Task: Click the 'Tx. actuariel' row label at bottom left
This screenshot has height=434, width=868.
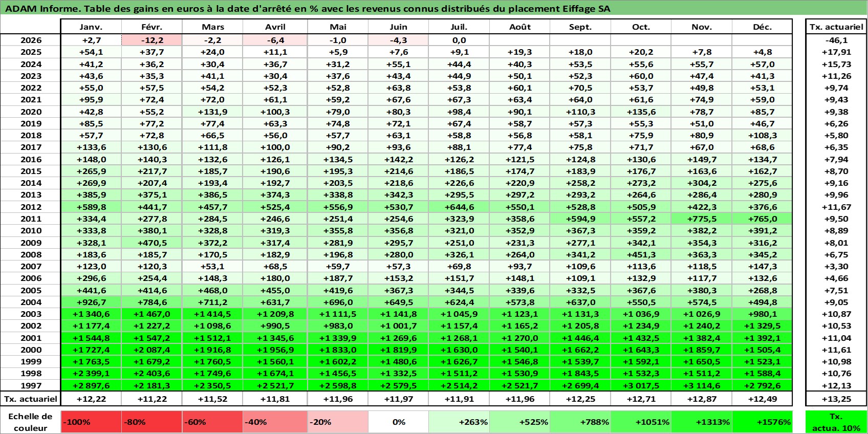Action: point(31,399)
